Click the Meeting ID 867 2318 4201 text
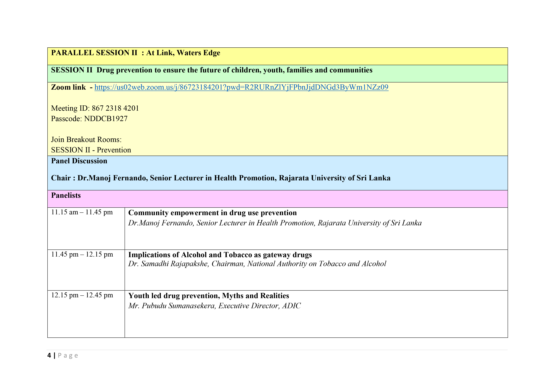 click(x=95, y=108)
